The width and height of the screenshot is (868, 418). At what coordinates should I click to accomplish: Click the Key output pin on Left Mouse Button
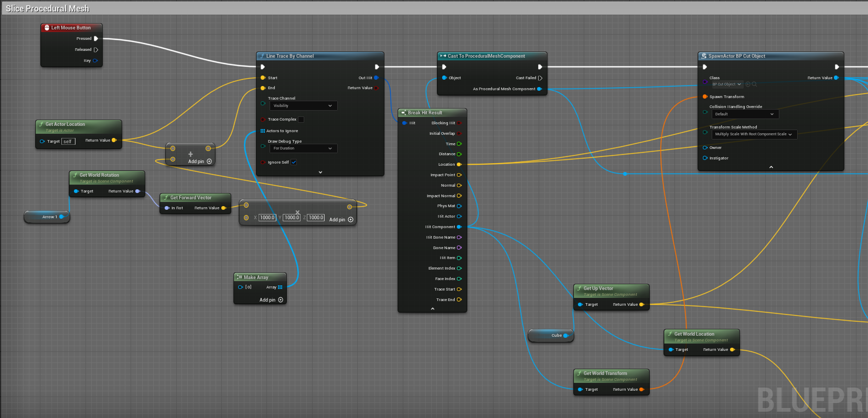pos(95,61)
